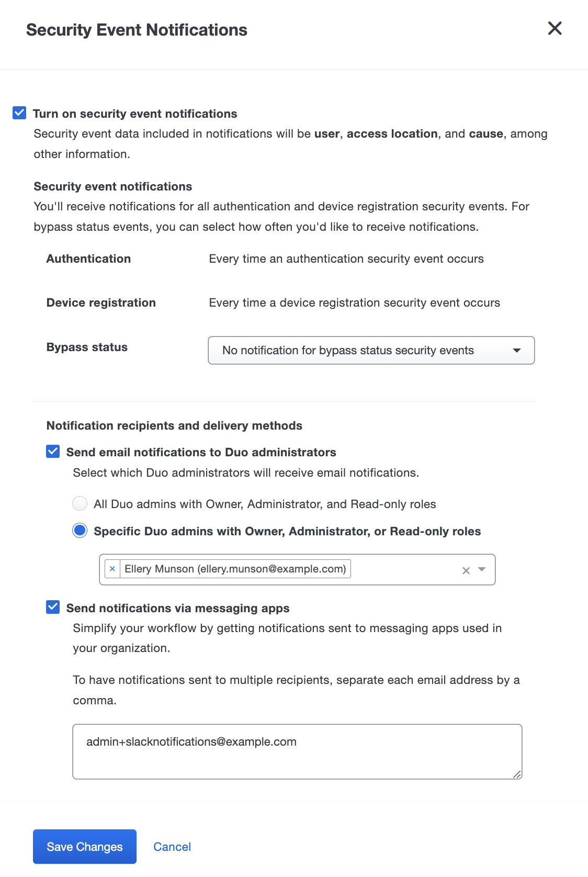Viewport: 588px width, 877px height.
Task: Select all Duo admins with Owner roles
Action: 80,503
